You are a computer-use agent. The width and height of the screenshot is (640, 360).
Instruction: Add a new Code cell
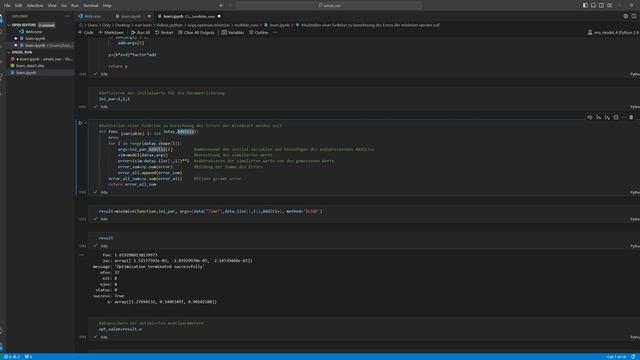[x=86, y=32]
